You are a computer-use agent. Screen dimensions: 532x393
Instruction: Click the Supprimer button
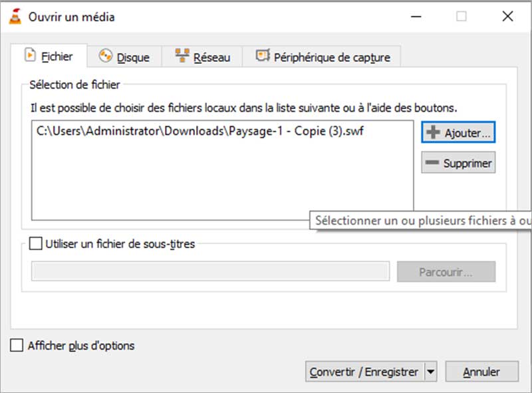(x=458, y=162)
